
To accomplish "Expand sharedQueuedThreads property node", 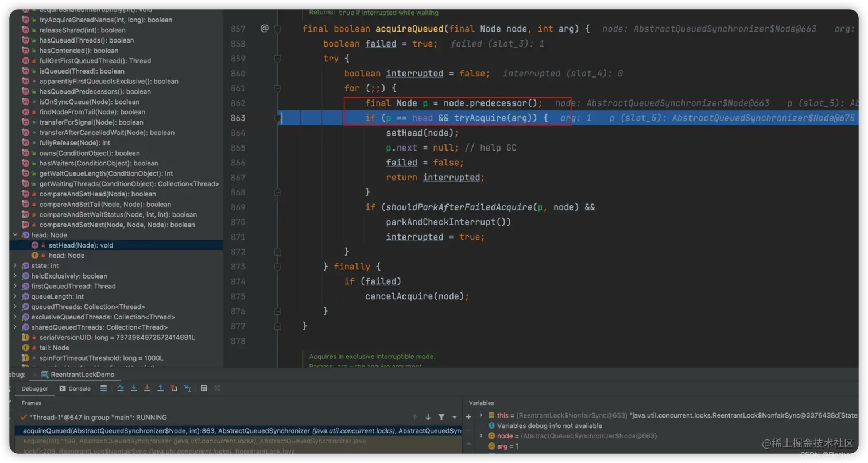I will 15,327.
